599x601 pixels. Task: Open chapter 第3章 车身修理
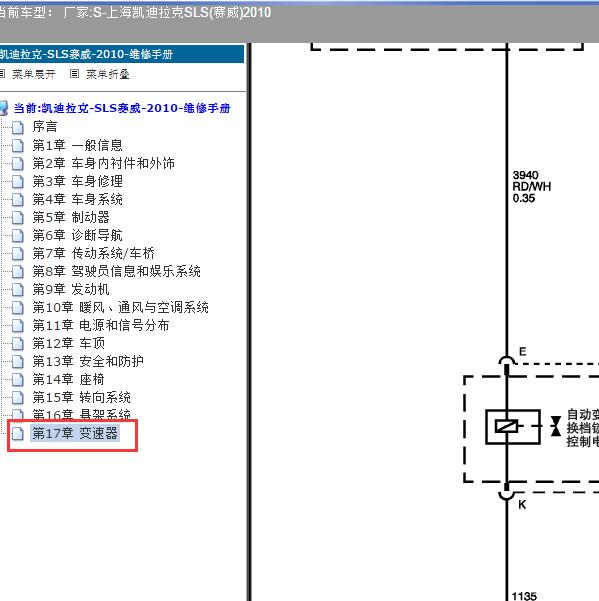tap(77, 181)
